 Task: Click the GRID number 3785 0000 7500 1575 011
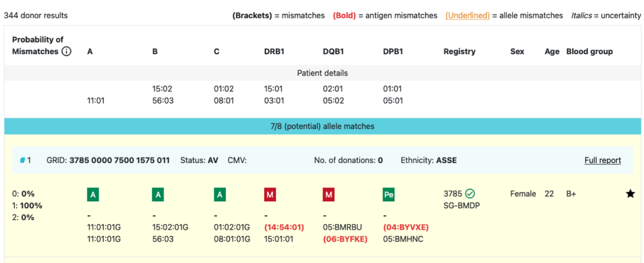(x=119, y=160)
